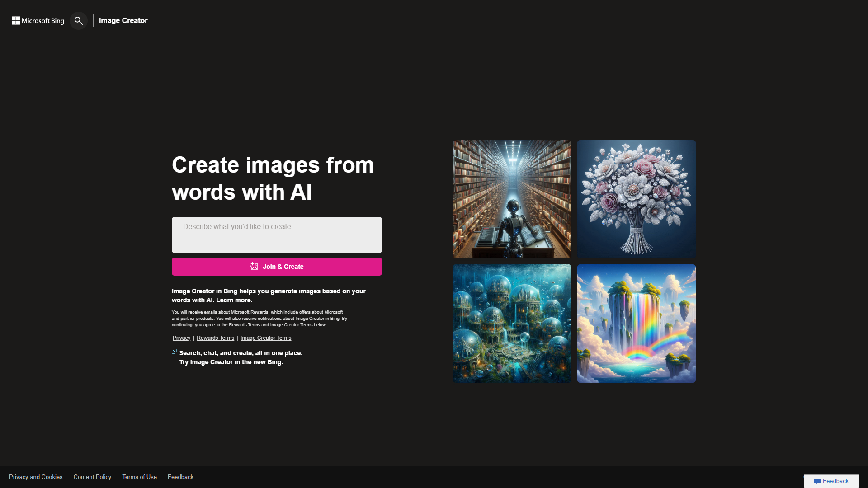This screenshot has height=488, width=868.
Task: View the rainbow waterfall island image
Action: (636, 323)
